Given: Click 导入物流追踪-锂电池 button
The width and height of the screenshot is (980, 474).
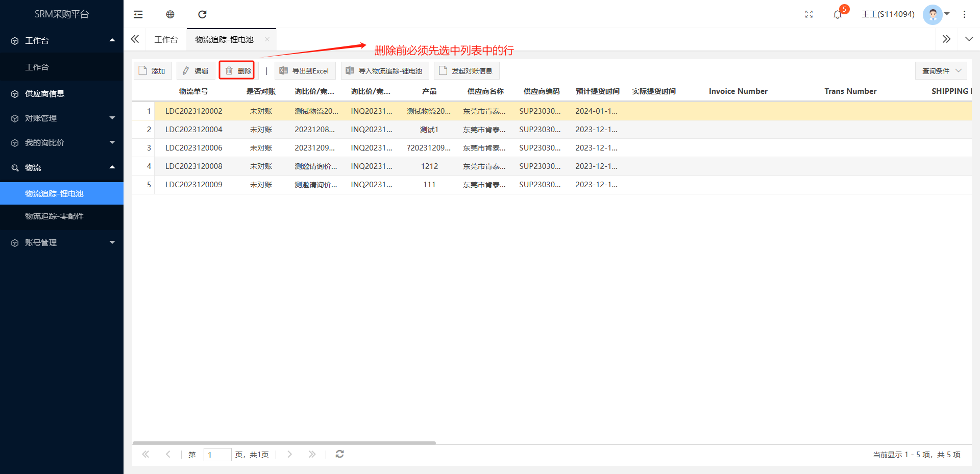Looking at the screenshot, I should tap(385, 70).
